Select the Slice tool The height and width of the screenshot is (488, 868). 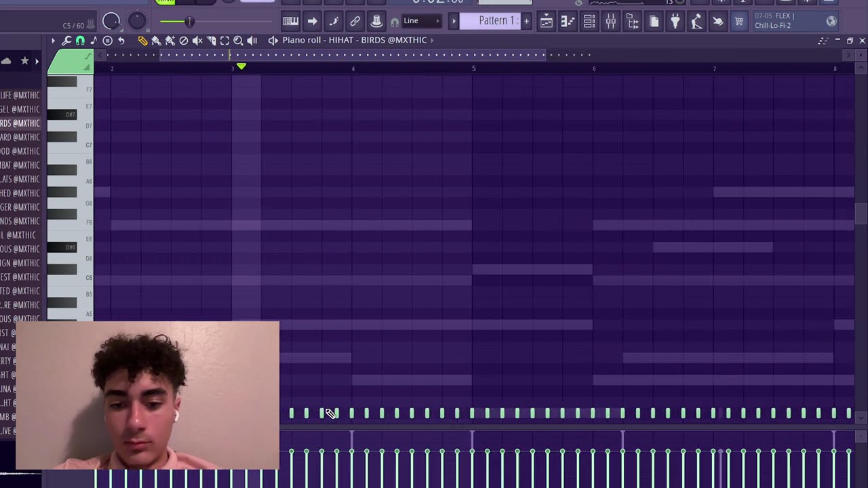(211, 41)
